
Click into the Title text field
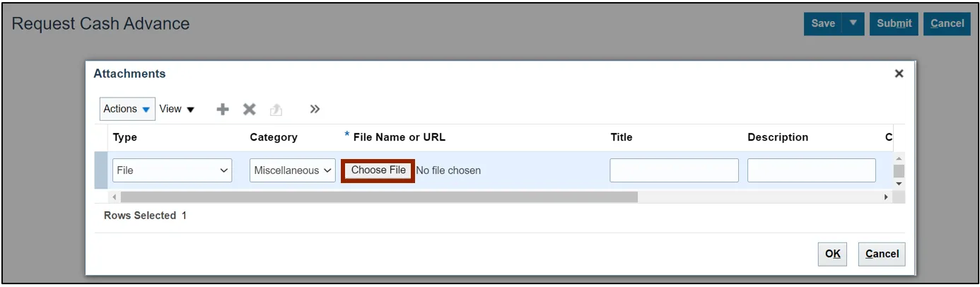[x=674, y=170]
